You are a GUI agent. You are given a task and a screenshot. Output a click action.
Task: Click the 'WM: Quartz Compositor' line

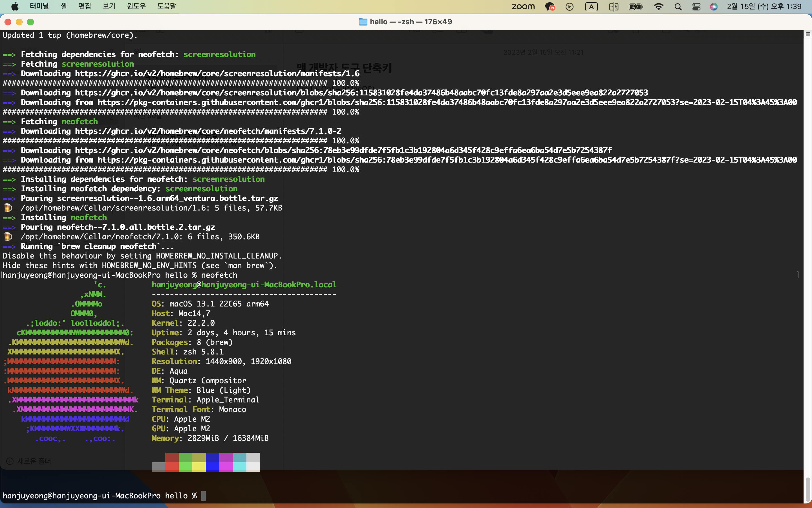199,381
